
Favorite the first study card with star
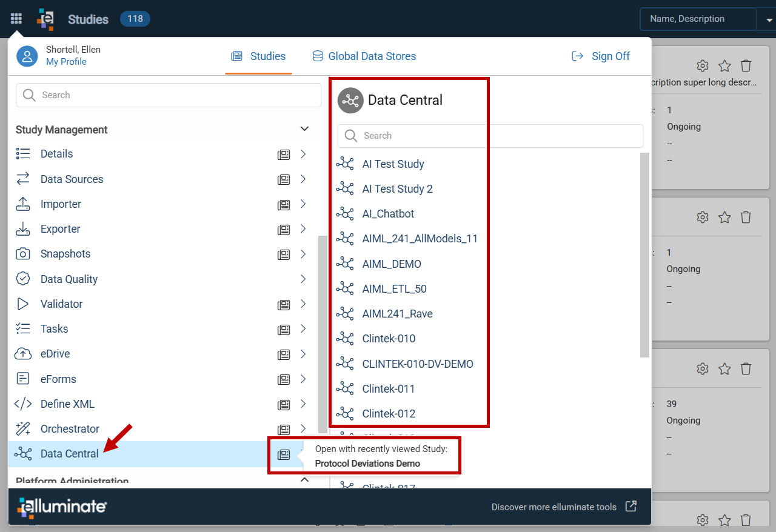pyautogui.click(x=724, y=65)
